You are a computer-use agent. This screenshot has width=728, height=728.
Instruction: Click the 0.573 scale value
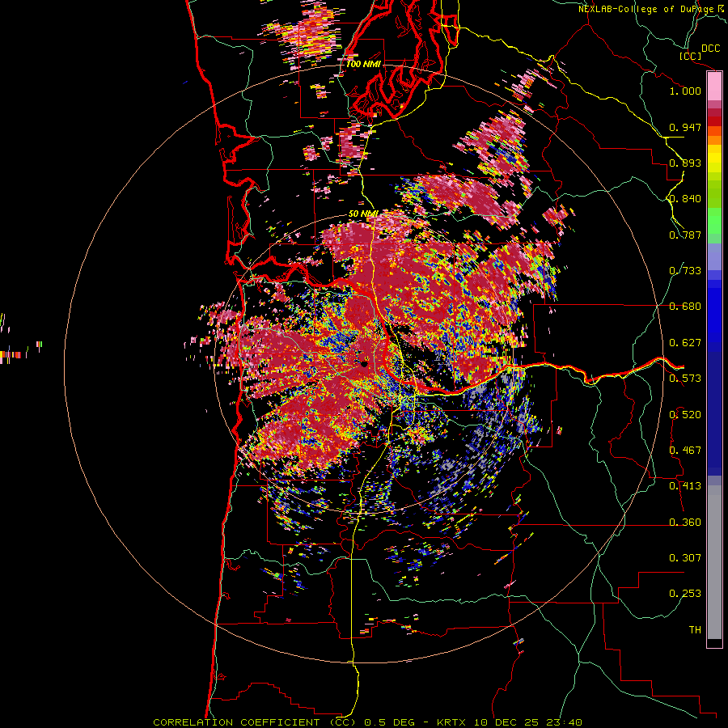tap(685, 379)
